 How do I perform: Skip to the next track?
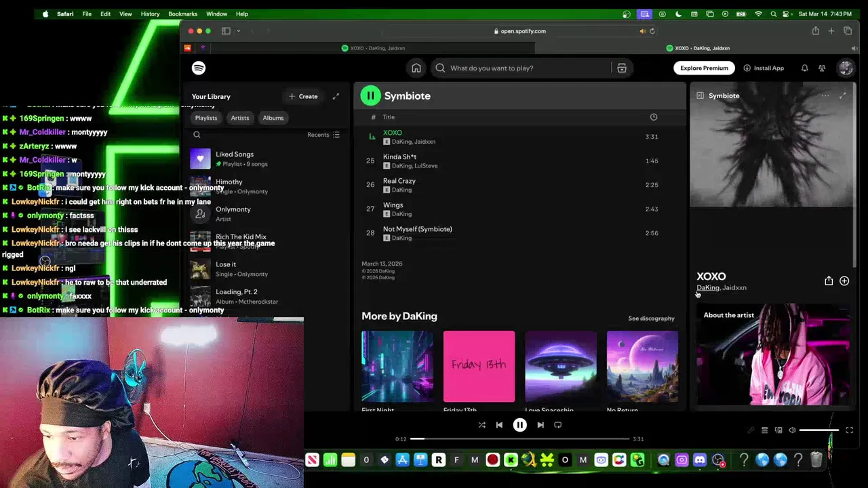[540, 425]
